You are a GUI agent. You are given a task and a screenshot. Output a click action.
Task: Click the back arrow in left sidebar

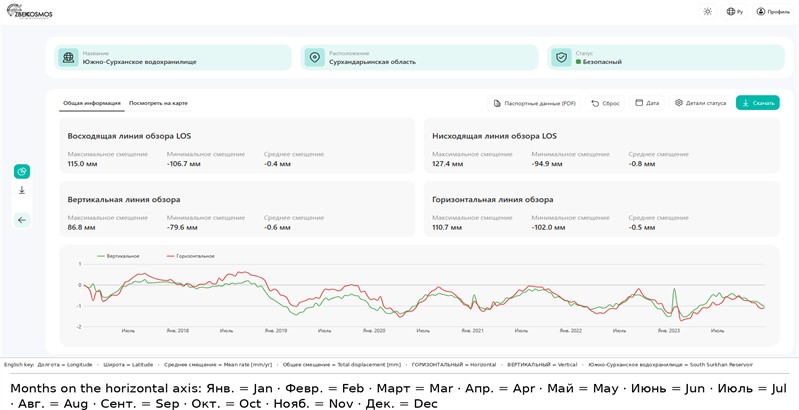[22, 220]
